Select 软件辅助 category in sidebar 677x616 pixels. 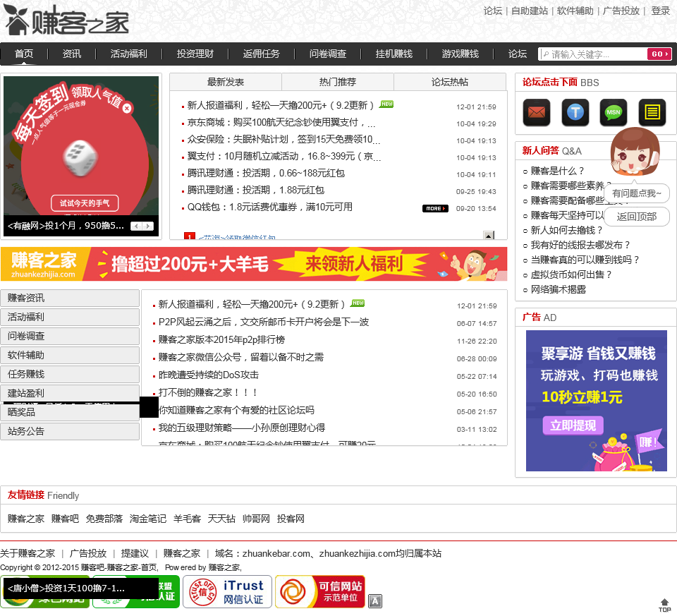(x=70, y=355)
